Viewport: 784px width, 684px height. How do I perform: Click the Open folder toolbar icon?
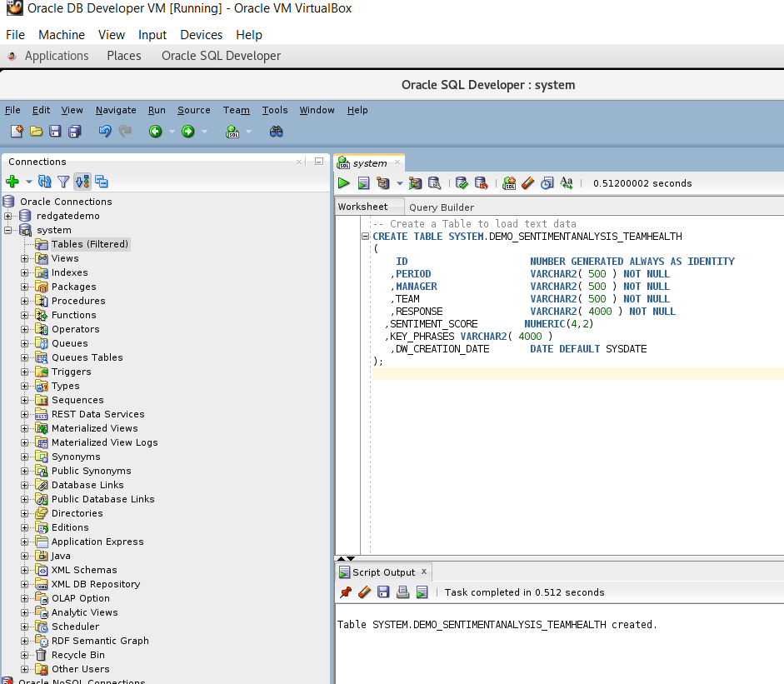[36, 132]
